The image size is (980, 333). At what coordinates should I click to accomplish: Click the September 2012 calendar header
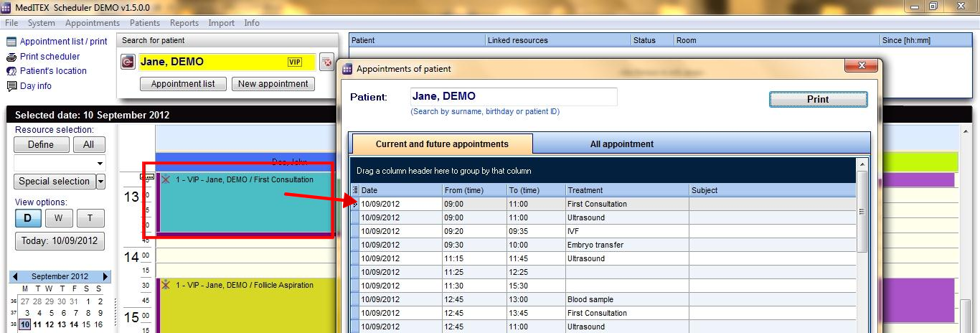click(x=60, y=276)
